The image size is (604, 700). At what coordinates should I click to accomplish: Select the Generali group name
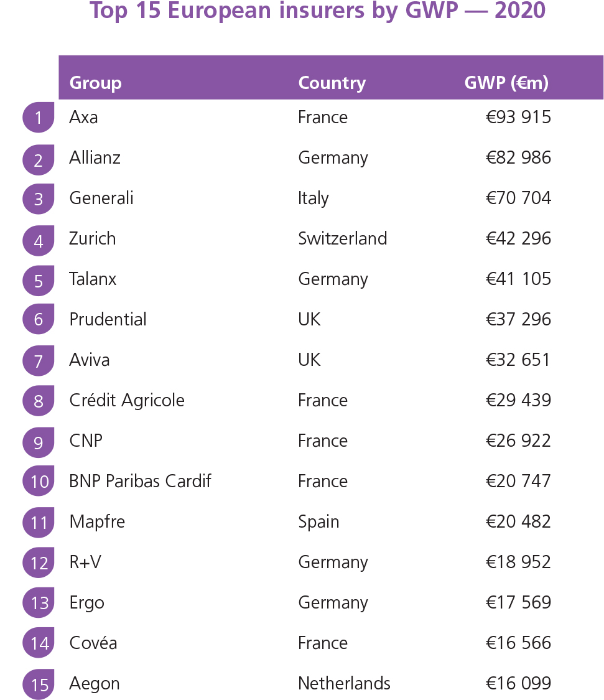click(101, 198)
